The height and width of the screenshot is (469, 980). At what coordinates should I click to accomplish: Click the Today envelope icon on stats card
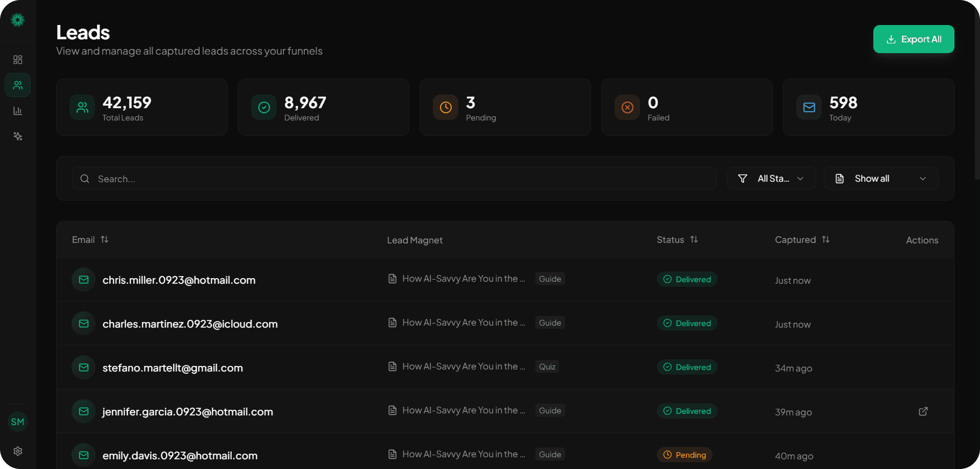point(808,107)
